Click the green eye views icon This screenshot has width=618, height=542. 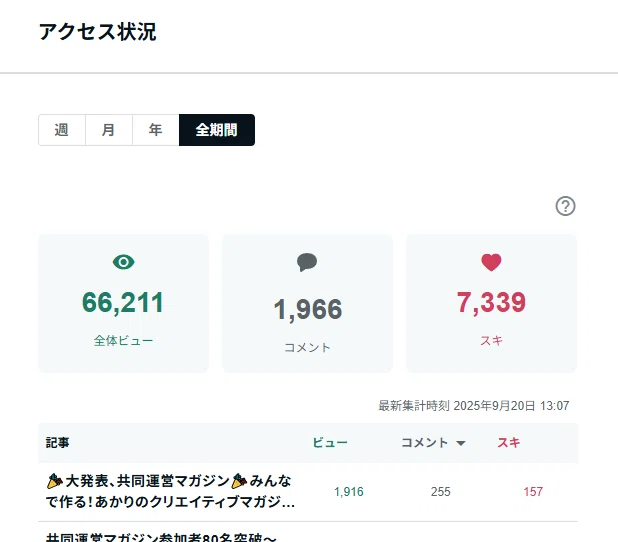(x=123, y=262)
